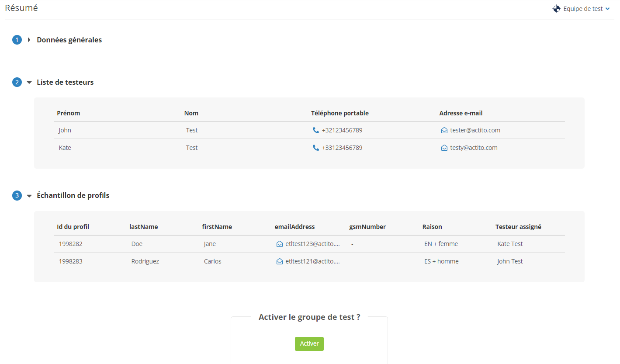Click step number 3 circle badge
Image resolution: width=620 pixels, height=364 pixels.
click(x=17, y=195)
